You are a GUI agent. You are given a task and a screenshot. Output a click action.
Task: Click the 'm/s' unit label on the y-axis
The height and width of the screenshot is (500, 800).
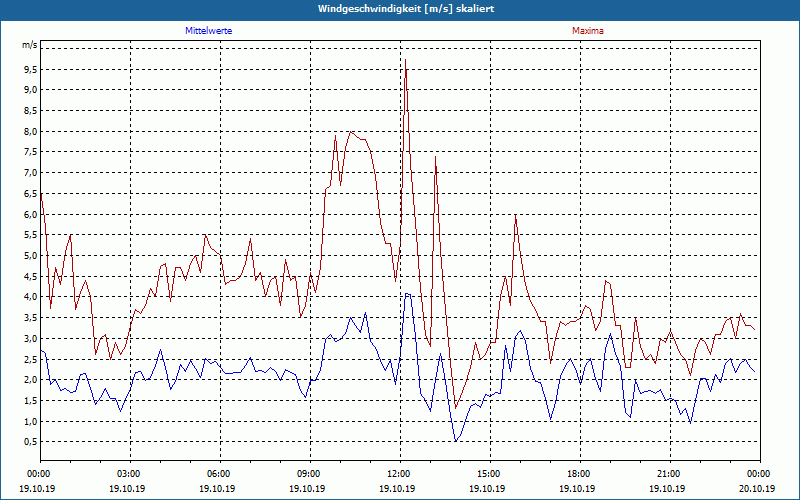point(30,45)
